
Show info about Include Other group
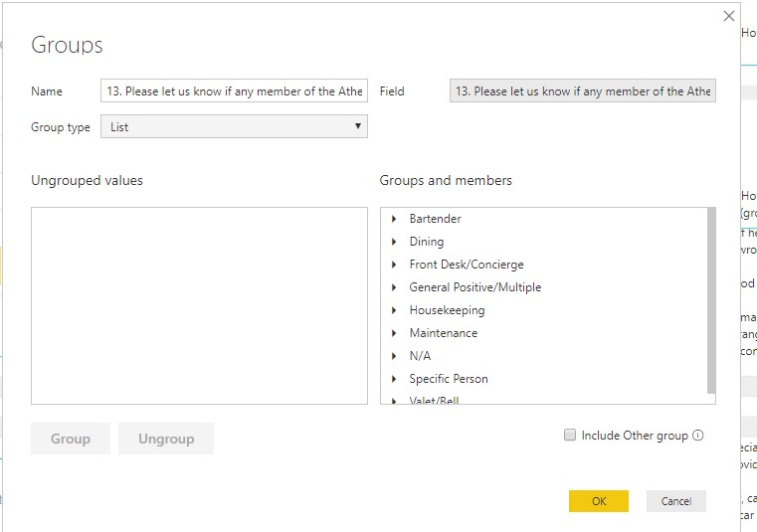coord(697,435)
